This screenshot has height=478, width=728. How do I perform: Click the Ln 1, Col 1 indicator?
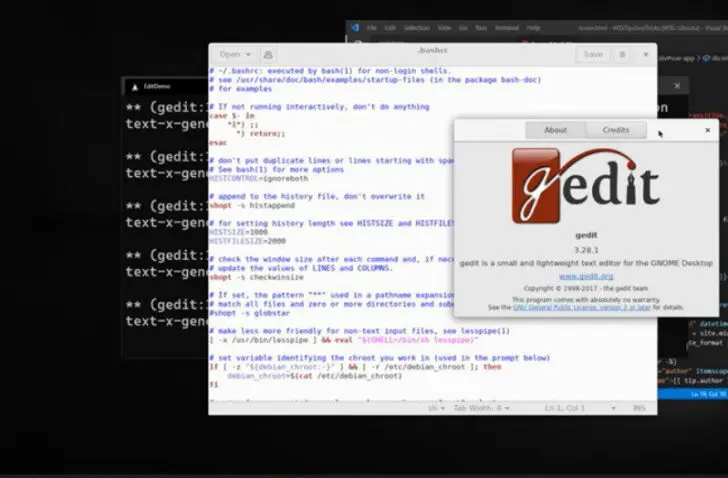565,408
